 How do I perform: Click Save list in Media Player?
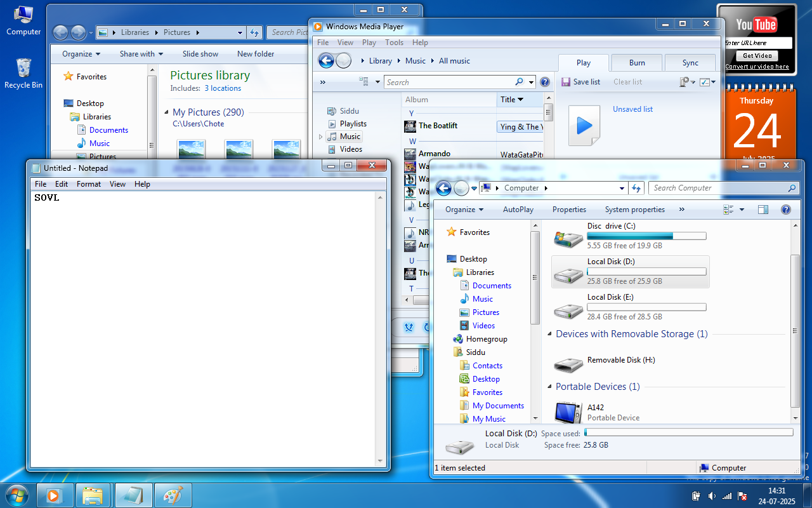[x=580, y=82]
